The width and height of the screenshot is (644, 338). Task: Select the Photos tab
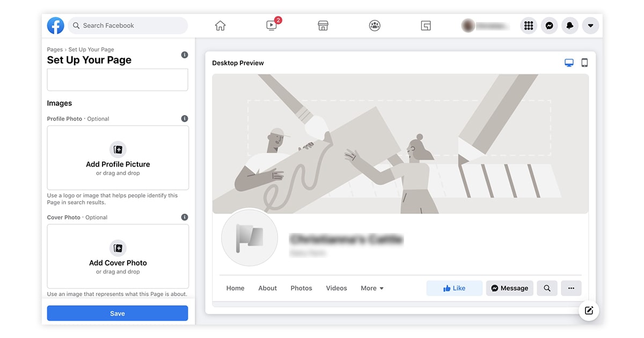(x=301, y=288)
